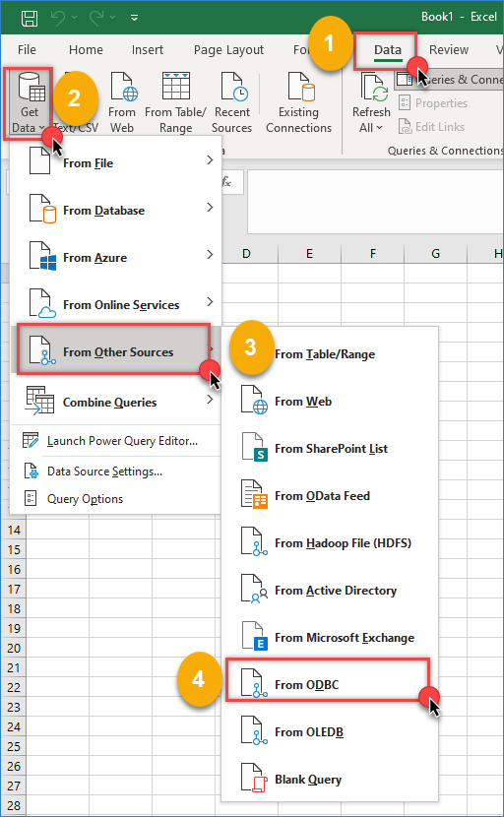The image size is (504, 817).
Task: Click the insert function fx icon
Action: 226,182
